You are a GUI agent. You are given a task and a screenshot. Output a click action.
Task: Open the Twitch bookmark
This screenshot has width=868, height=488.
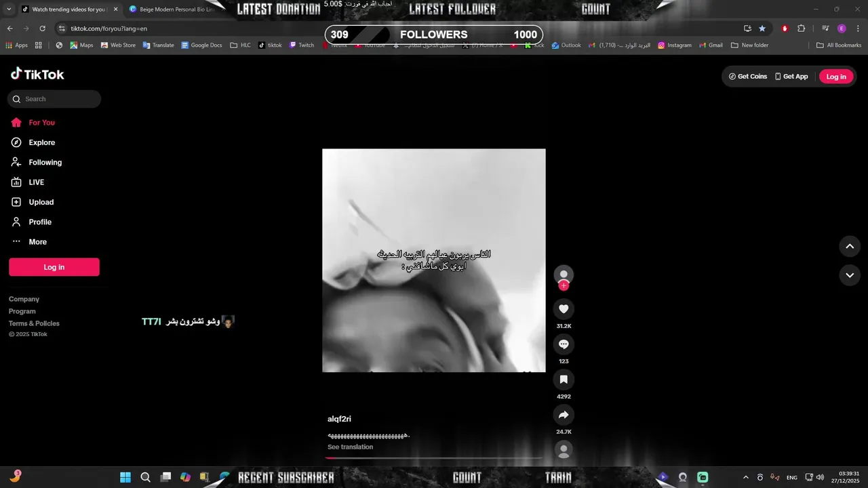point(302,45)
